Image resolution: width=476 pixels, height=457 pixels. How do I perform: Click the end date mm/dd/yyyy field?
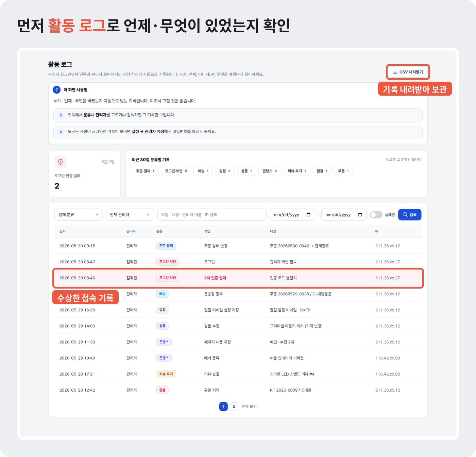click(344, 215)
